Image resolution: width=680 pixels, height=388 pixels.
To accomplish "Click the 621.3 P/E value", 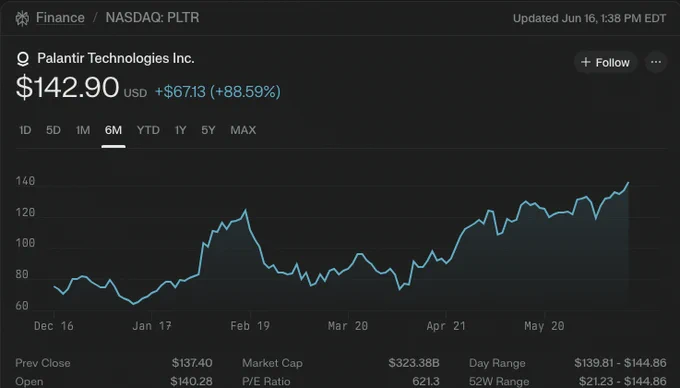I will 426,381.
